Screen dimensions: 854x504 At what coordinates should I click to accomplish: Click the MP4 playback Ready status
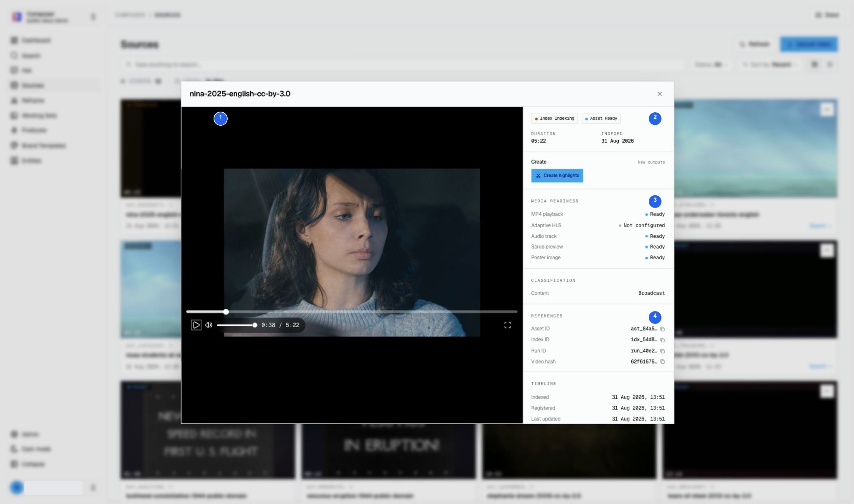click(x=655, y=214)
